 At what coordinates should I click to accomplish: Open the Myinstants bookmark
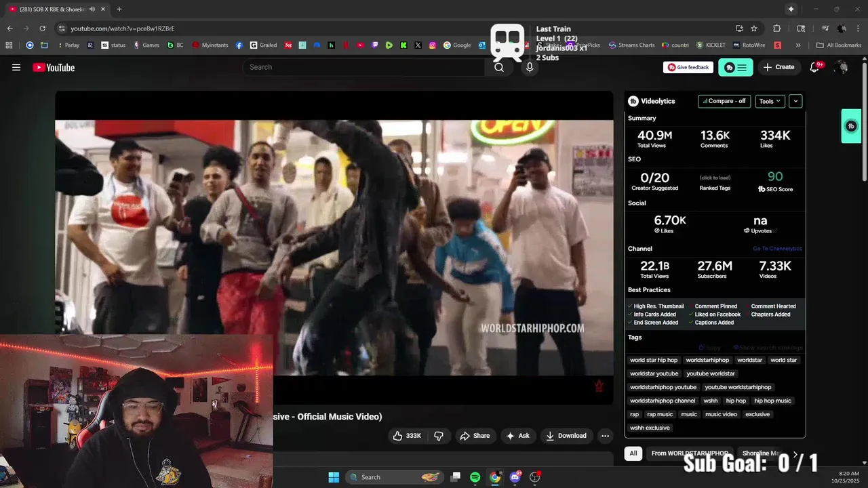point(210,45)
